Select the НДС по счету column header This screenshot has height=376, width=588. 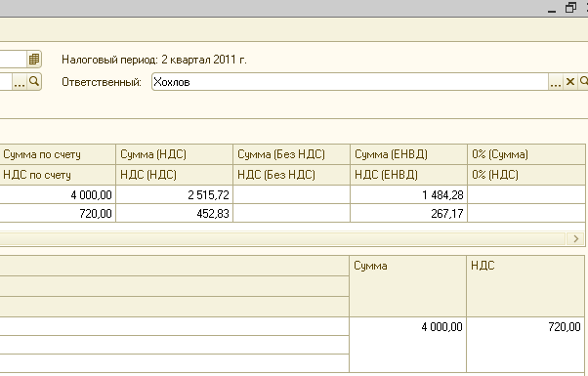58,175
